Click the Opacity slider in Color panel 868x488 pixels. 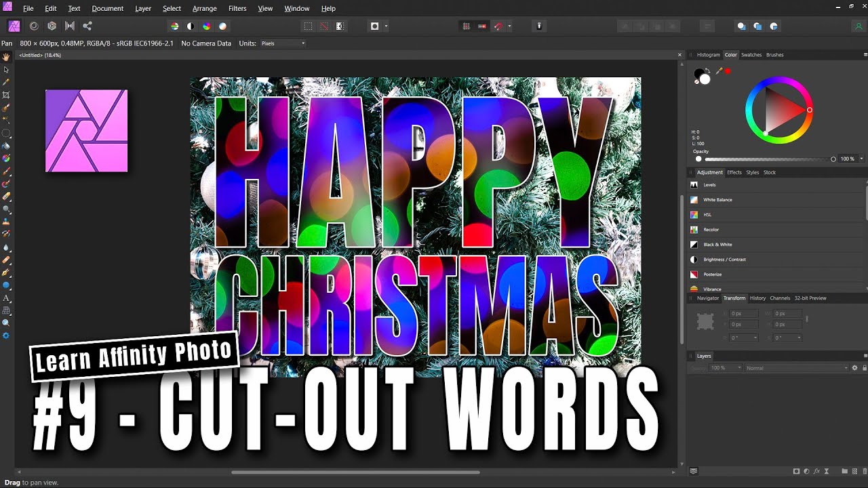click(769, 159)
